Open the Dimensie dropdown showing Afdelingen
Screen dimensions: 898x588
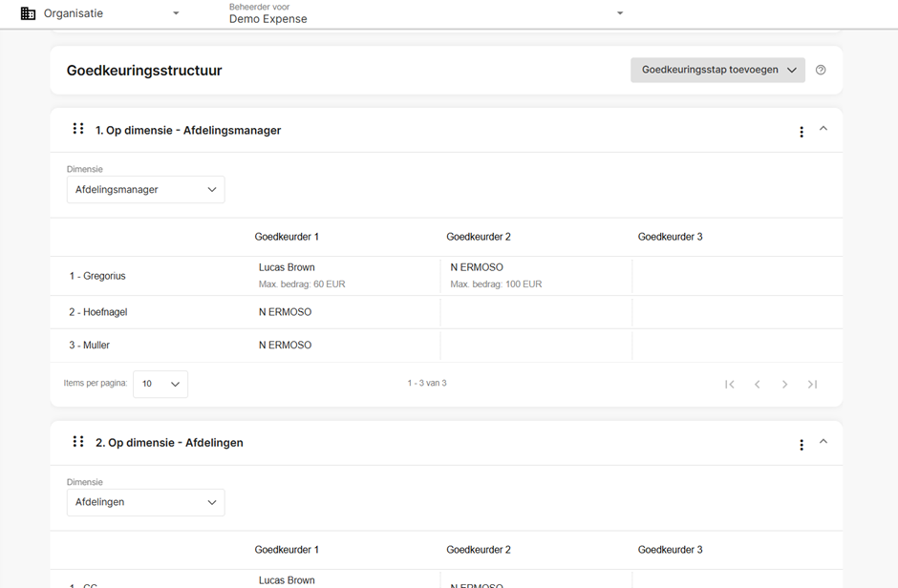[x=145, y=502]
